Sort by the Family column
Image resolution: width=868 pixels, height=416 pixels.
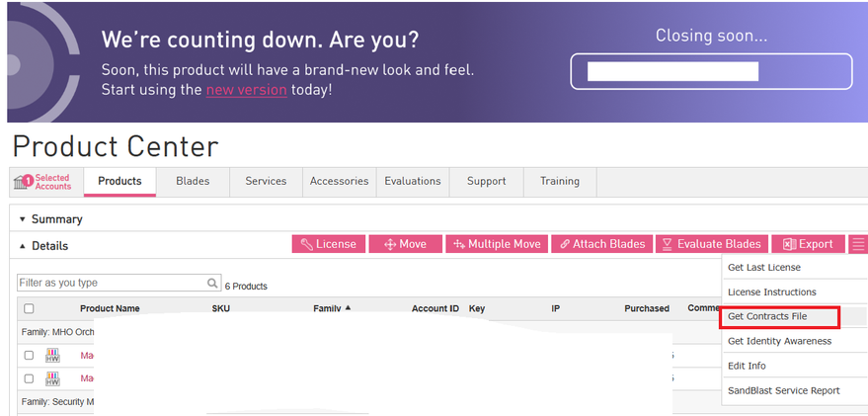[332, 308]
